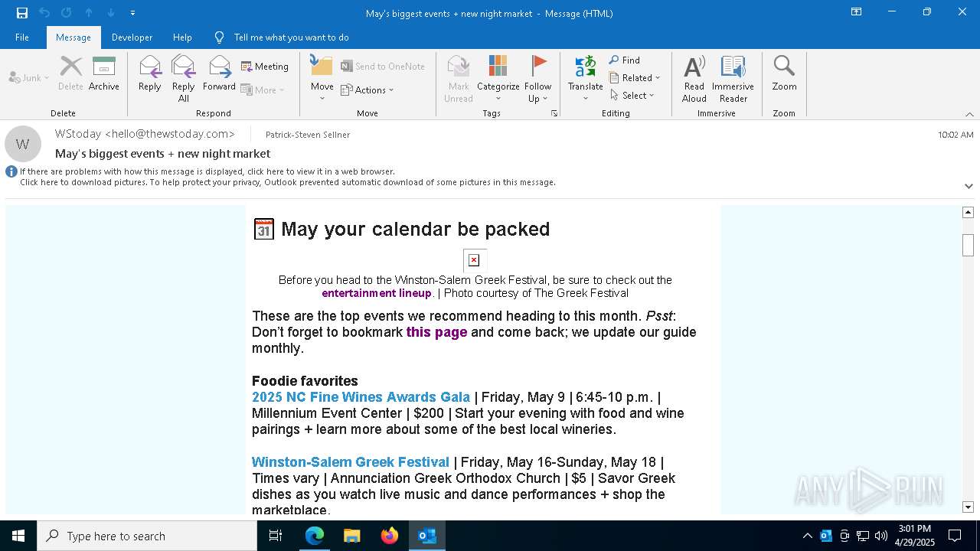Open the Select dropdown
980x551 pixels.
(x=632, y=95)
